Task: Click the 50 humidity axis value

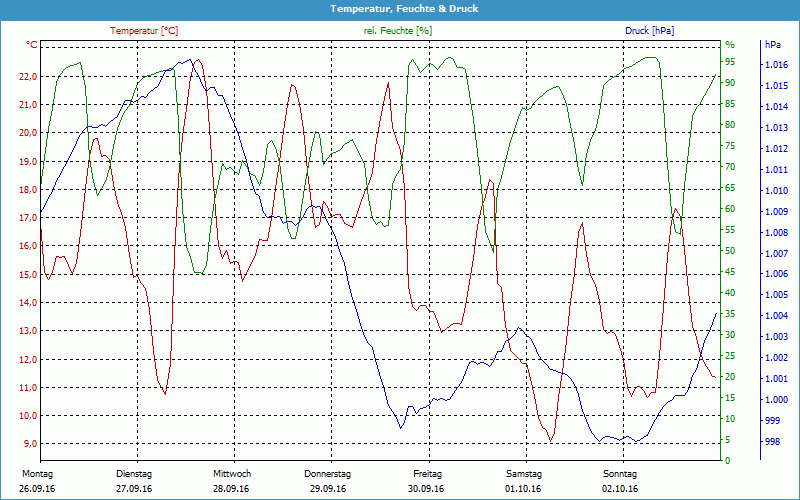Action: click(730, 251)
